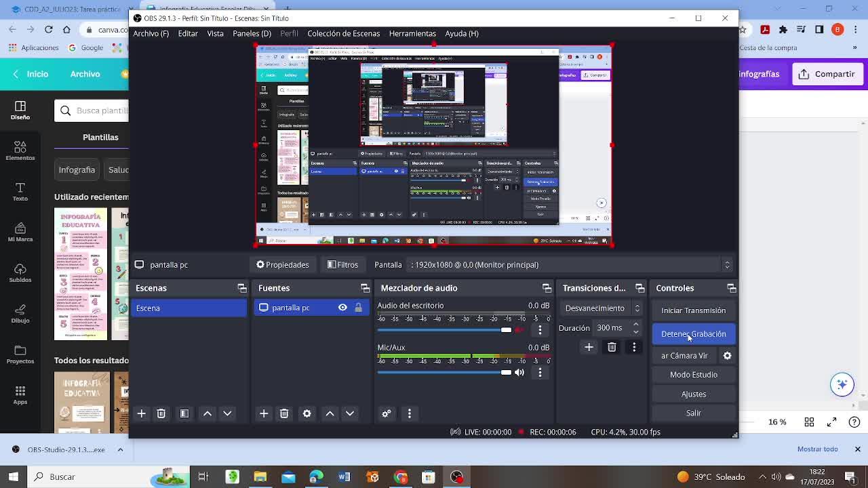Select the Escena scene row
Image resolution: width=868 pixels, height=488 pixels.
(x=189, y=308)
